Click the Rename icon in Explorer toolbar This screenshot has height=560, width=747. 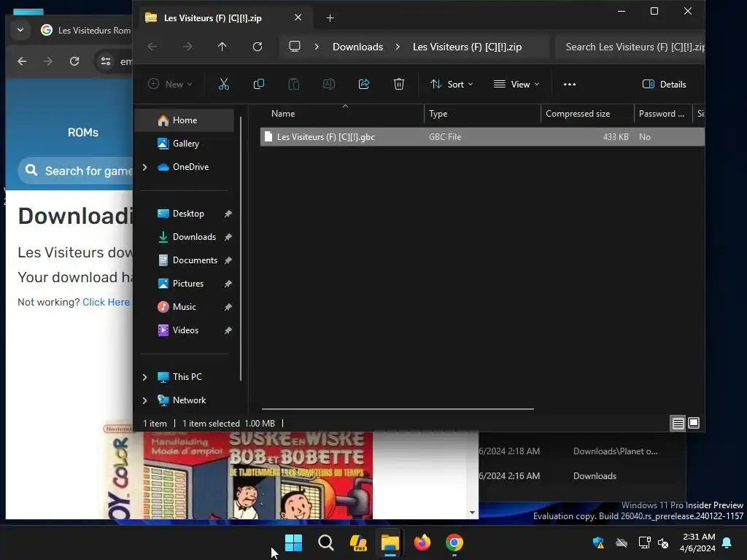click(329, 85)
